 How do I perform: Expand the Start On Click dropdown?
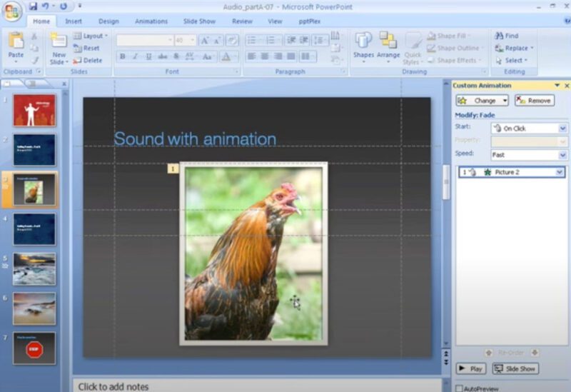562,129
